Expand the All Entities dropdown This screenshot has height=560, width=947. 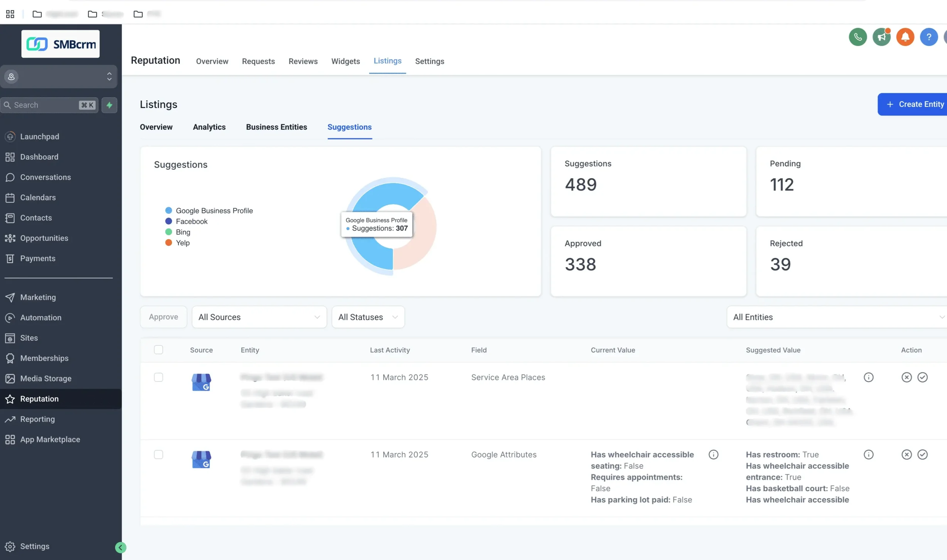coord(836,317)
